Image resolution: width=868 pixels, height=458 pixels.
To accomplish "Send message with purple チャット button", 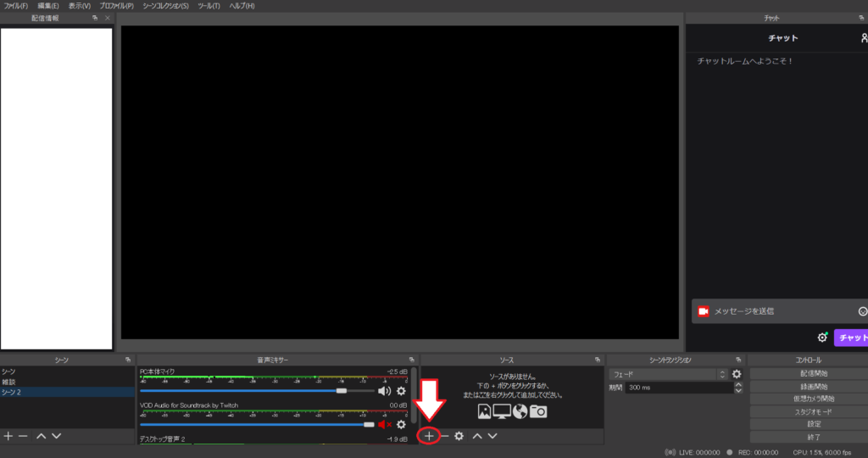I will pos(851,338).
